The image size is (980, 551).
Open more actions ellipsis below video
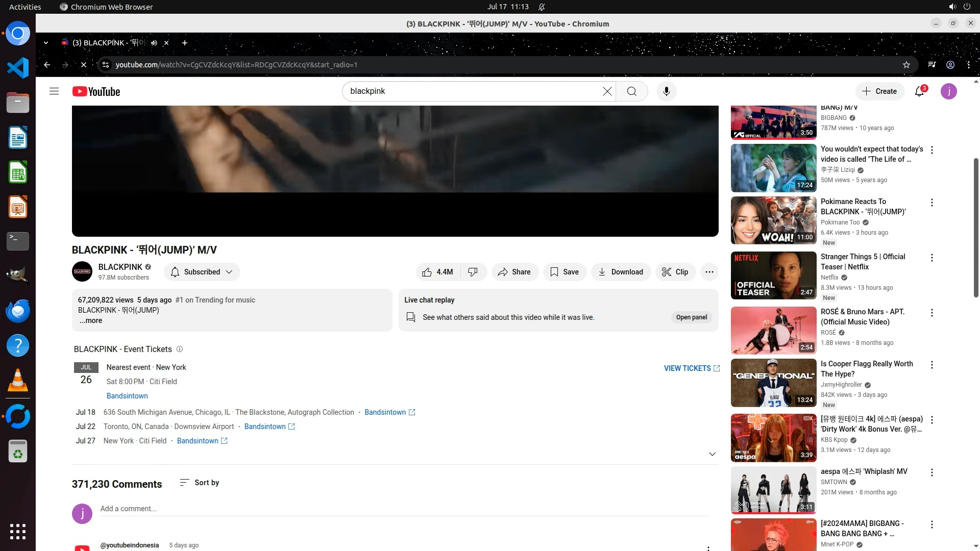pos(709,272)
